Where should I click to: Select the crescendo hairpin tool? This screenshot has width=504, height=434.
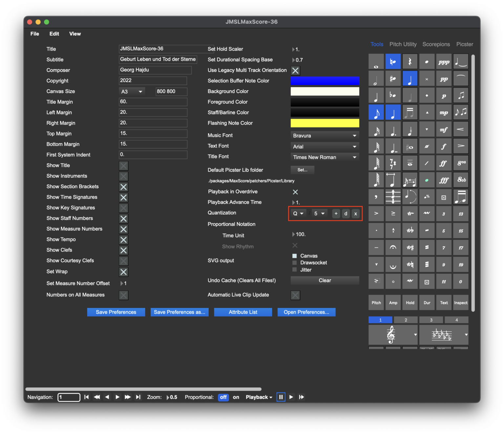tap(461, 129)
